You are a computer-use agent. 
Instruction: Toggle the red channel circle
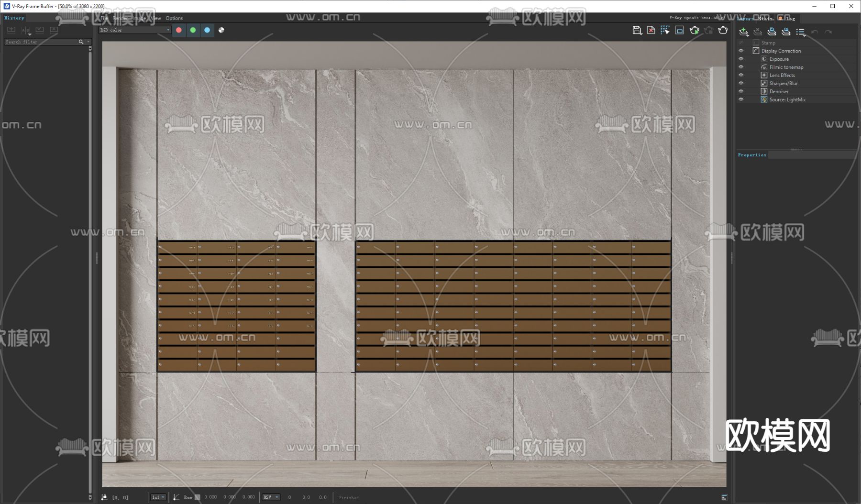179,30
